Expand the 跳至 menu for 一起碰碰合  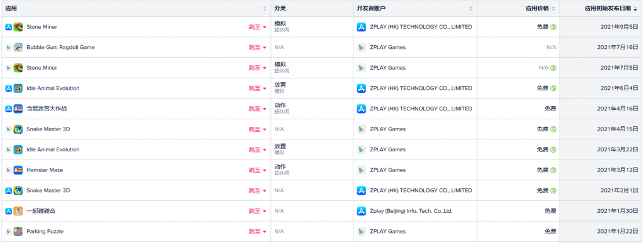point(257,212)
